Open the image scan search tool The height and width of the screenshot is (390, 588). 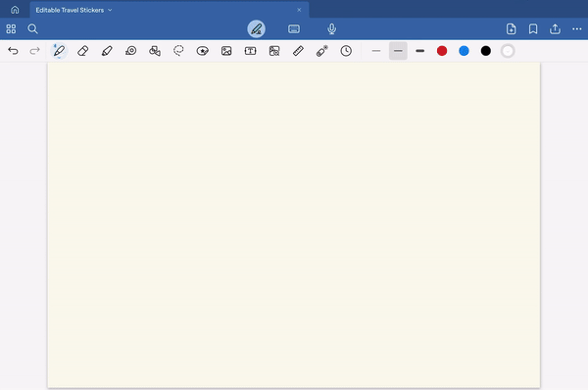tap(274, 51)
